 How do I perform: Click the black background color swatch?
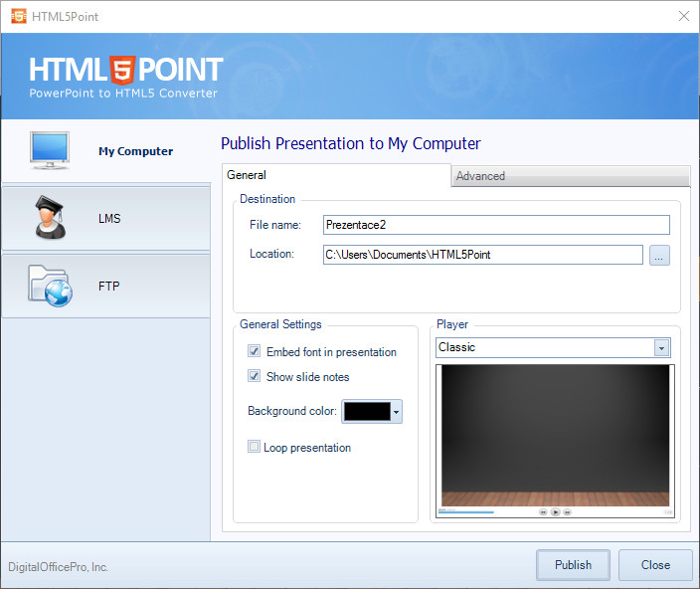(367, 411)
